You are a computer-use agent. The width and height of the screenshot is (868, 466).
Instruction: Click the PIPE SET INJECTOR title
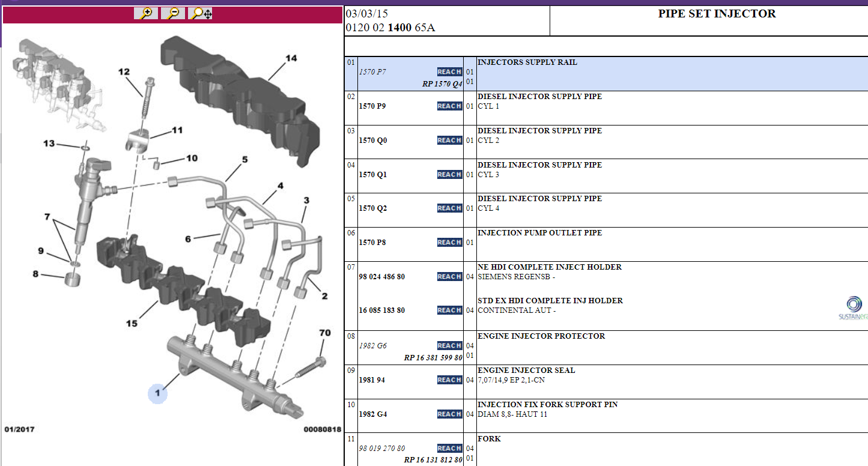pos(717,14)
